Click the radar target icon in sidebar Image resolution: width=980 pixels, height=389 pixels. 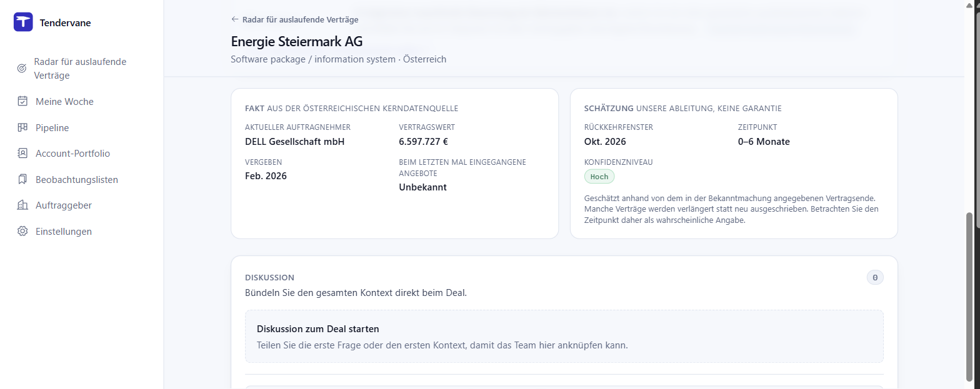click(x=22, y=69)
